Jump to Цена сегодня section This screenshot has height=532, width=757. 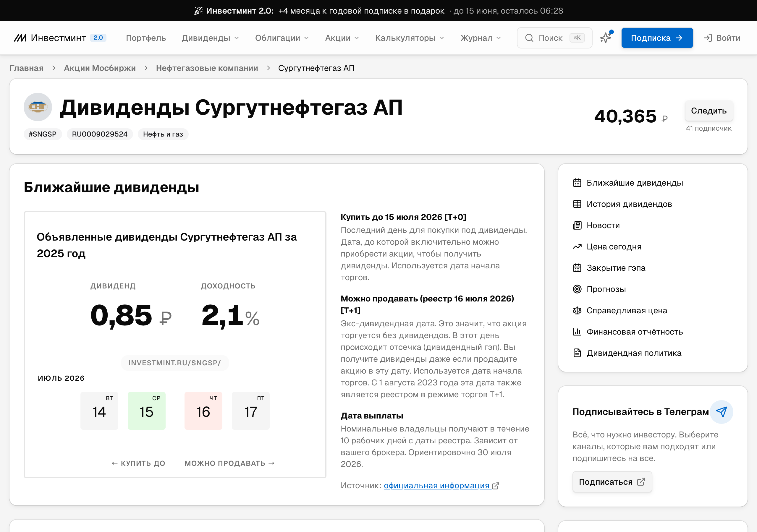pyautogui.click(x=614, y=246)
